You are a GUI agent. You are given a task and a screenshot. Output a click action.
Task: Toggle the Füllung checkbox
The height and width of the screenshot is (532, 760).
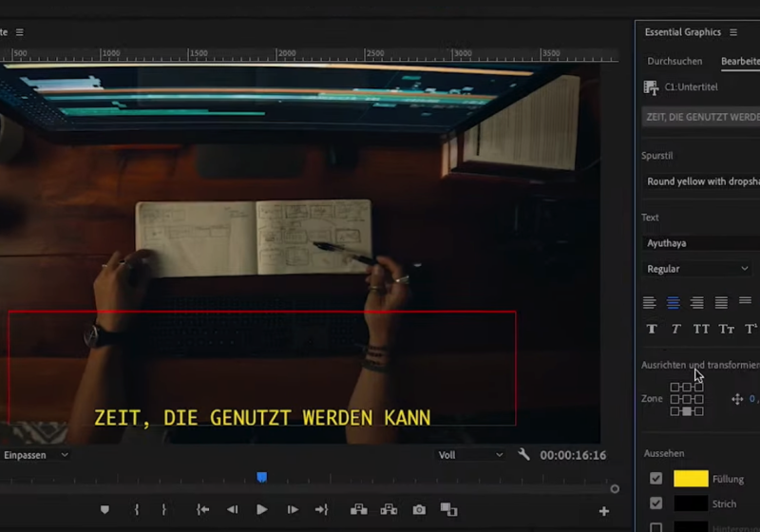[x=655, y=479]
